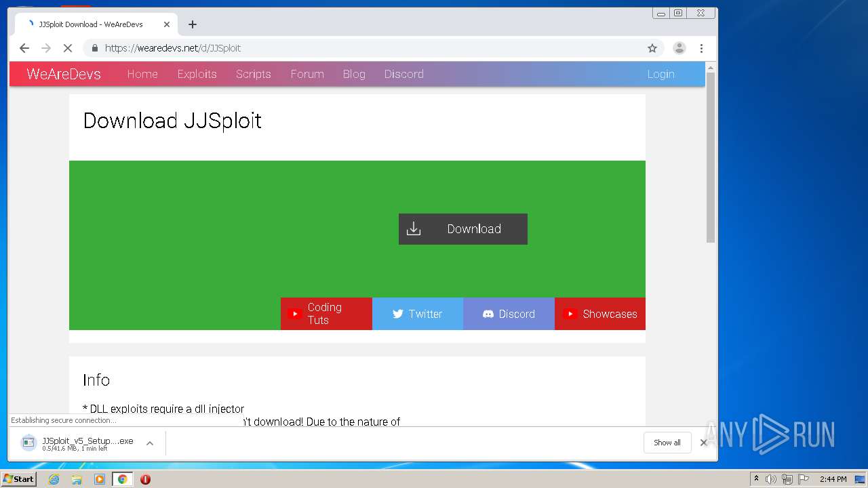This screenshot has height=488, width=868.
Task: Click the YouTube icon beside Coding Tuts
Action: click(x=294, y=314)
